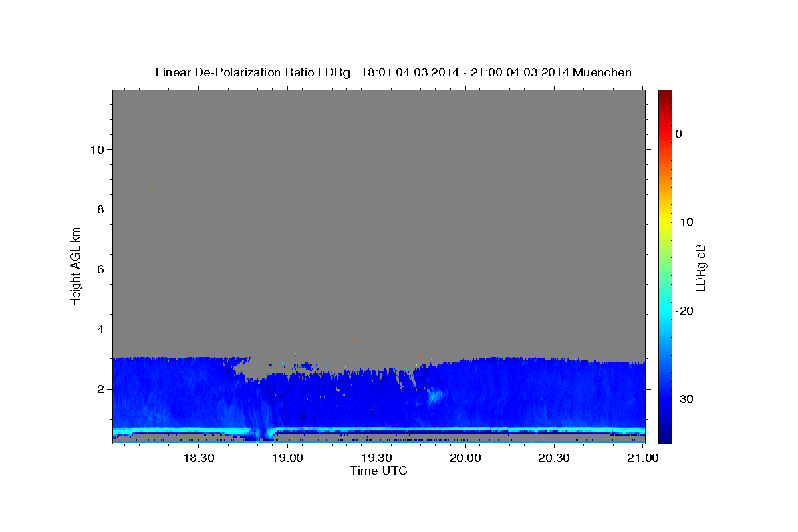Click the height label '6'
Screen dimensions: 798x532
pos(99,269)
